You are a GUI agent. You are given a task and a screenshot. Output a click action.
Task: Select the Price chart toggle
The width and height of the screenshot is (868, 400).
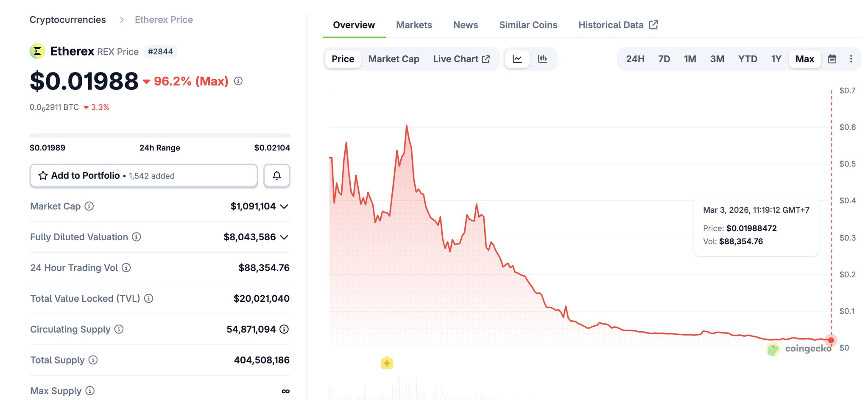point(343,59)
